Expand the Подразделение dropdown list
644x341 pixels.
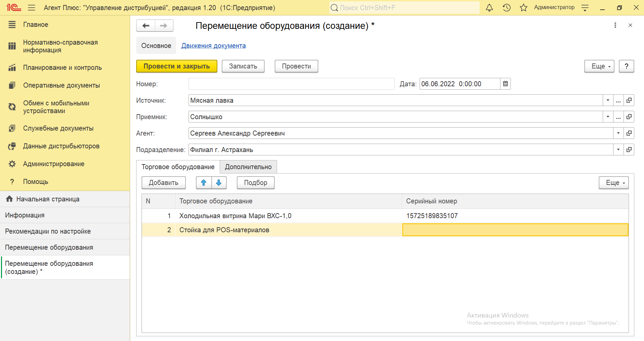coord(618,150)
